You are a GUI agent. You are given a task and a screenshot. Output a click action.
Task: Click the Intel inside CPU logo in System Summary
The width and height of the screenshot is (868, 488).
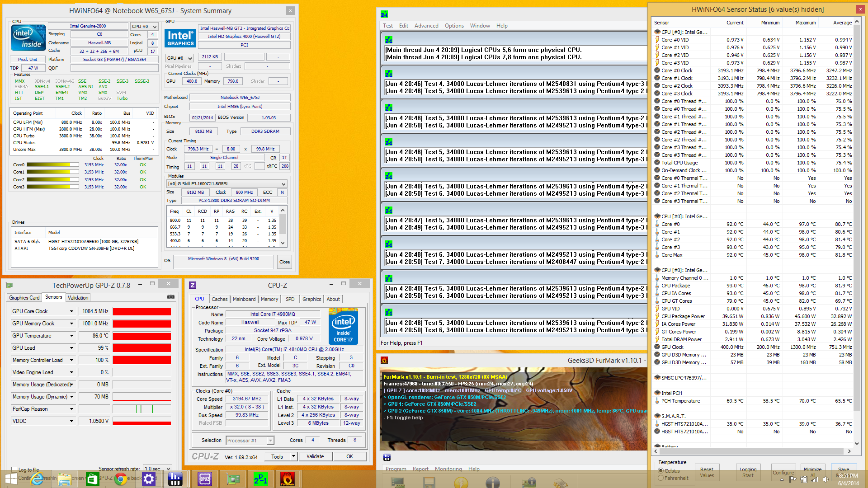pos(28,38)
